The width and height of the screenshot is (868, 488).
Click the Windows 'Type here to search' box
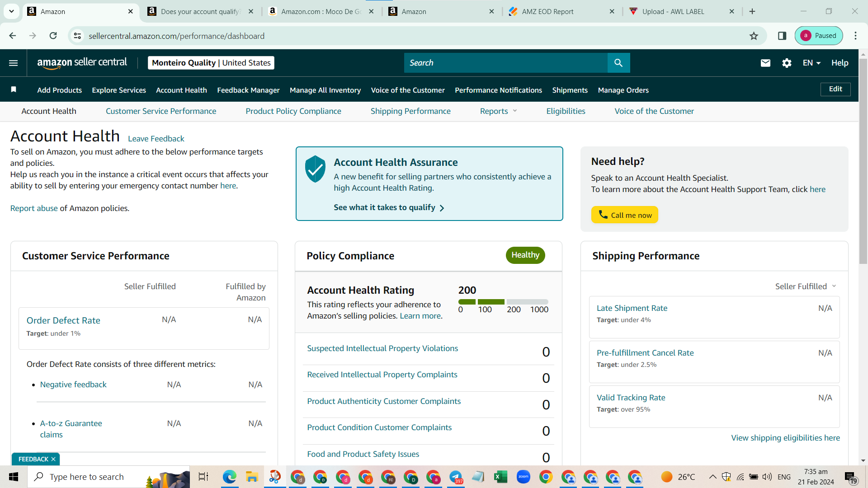pyautogui.click(x=109, y=477)
